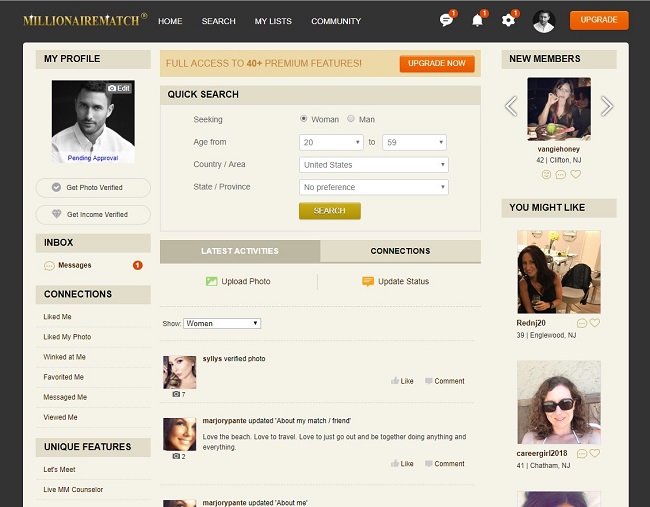Open the Age from 20 dropdown
Image resolution: width=650 pixels, height=507 pixels.
(331, 142)
